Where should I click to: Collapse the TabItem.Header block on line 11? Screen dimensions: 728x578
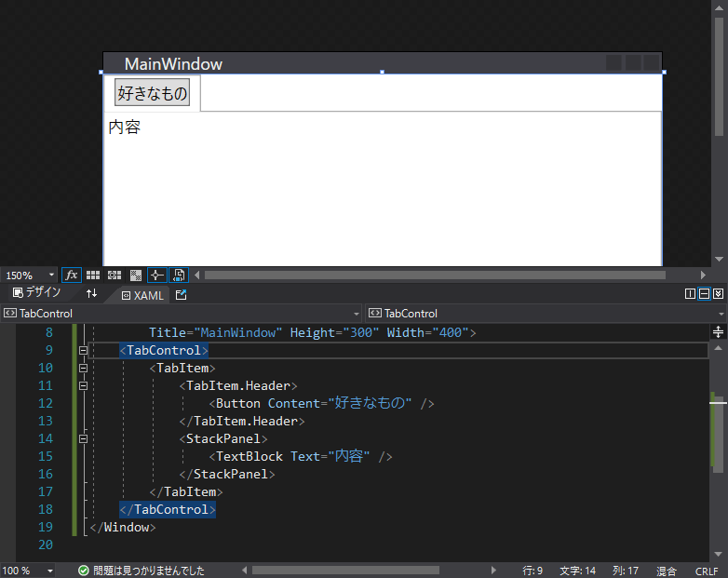[x=83, y=385]
